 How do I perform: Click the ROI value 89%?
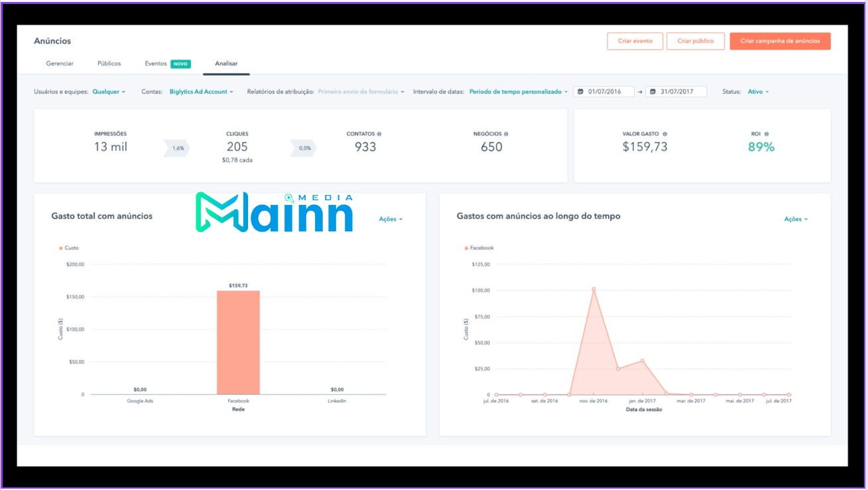pos(761,147)
